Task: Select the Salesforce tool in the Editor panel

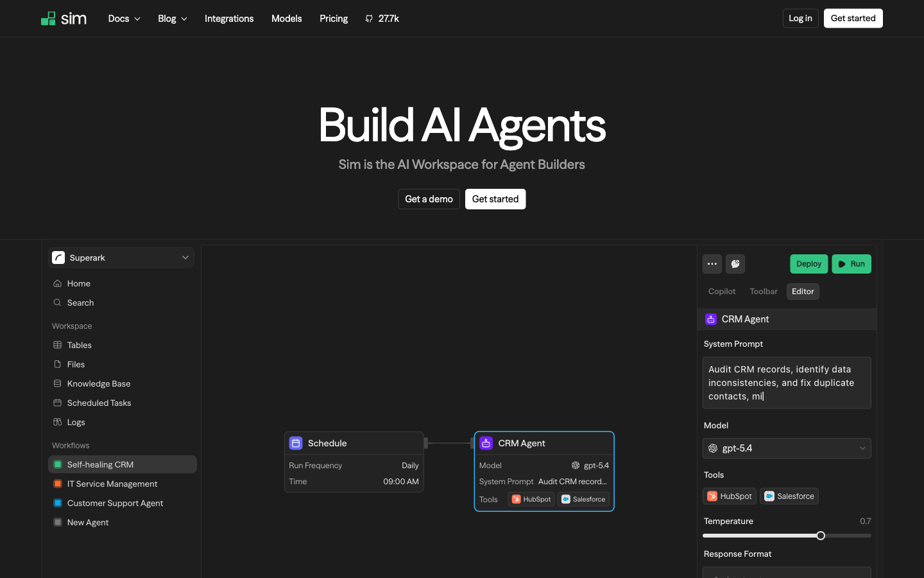Action: 789,496
